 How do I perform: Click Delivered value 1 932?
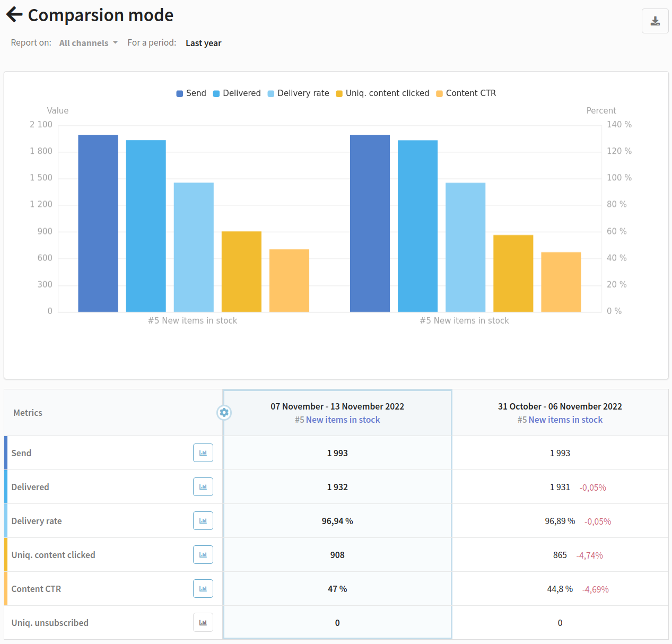coord(337,487)
